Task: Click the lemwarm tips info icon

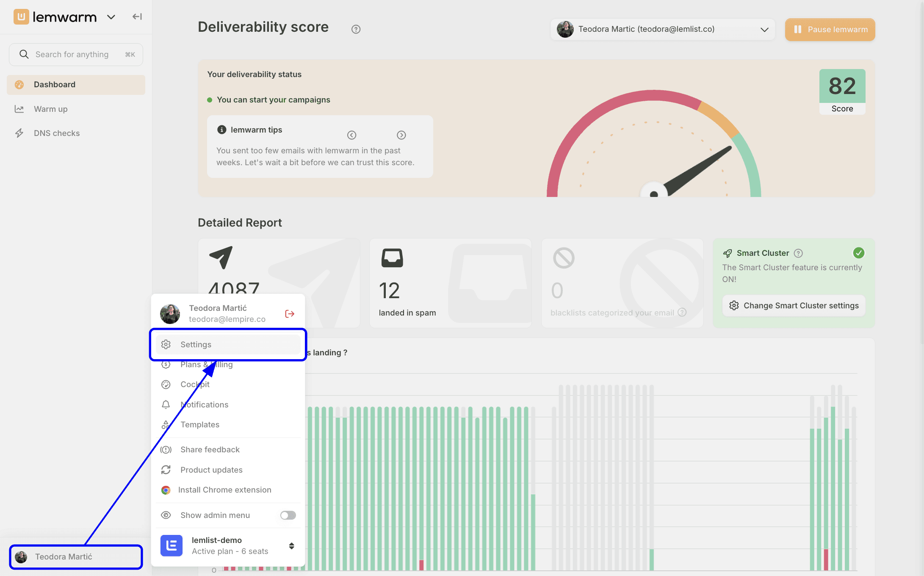Action: [221, 130]
